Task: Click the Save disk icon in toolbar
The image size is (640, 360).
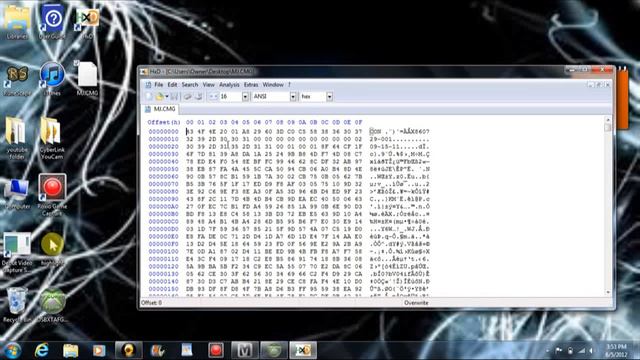Action: (x=174, y=96)
